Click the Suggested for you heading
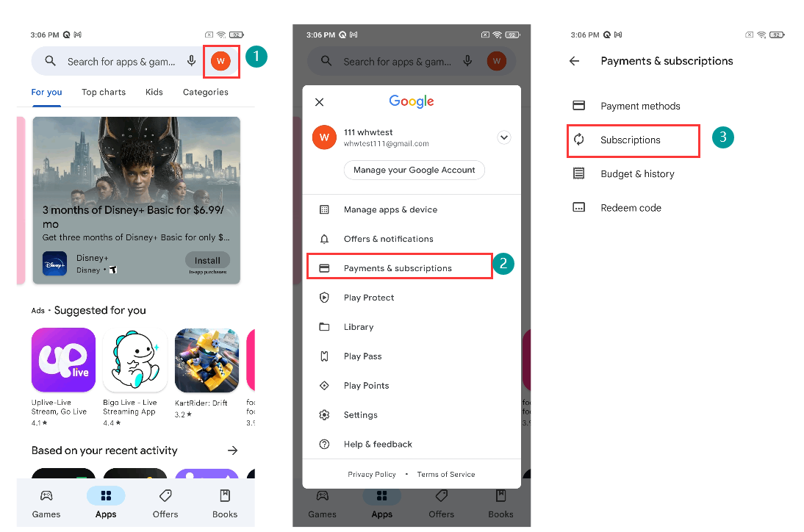804x532 pixels. point(100,311)
